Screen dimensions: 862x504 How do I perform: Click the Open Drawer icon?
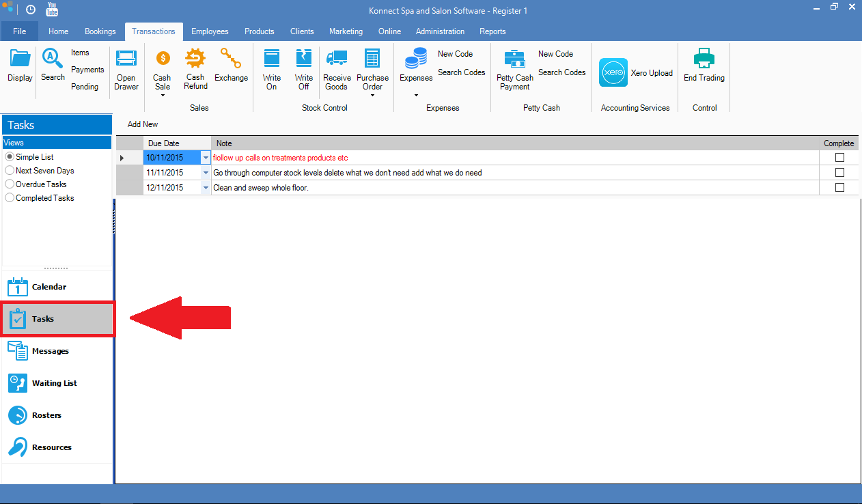[x=126, y=59]
